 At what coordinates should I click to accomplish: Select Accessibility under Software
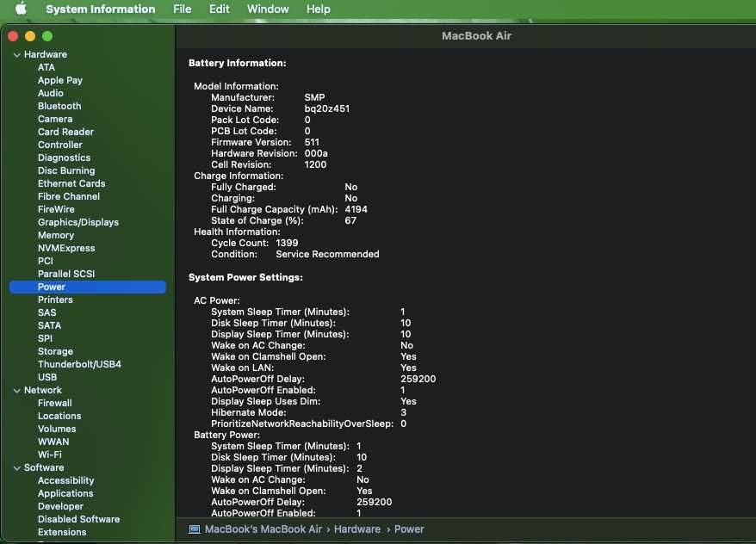click(65, 481)
